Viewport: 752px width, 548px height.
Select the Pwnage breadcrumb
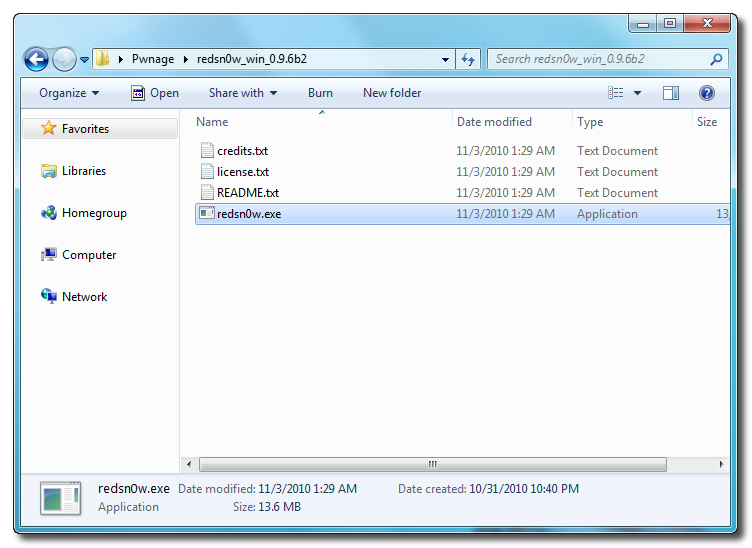(153, 59)
